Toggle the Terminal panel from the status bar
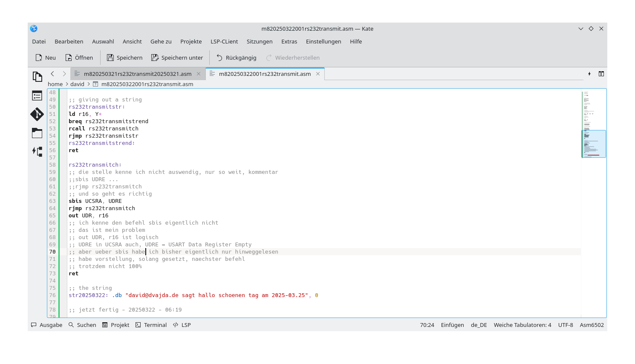This screenshot has width=635, height=364. click(151, 325)
